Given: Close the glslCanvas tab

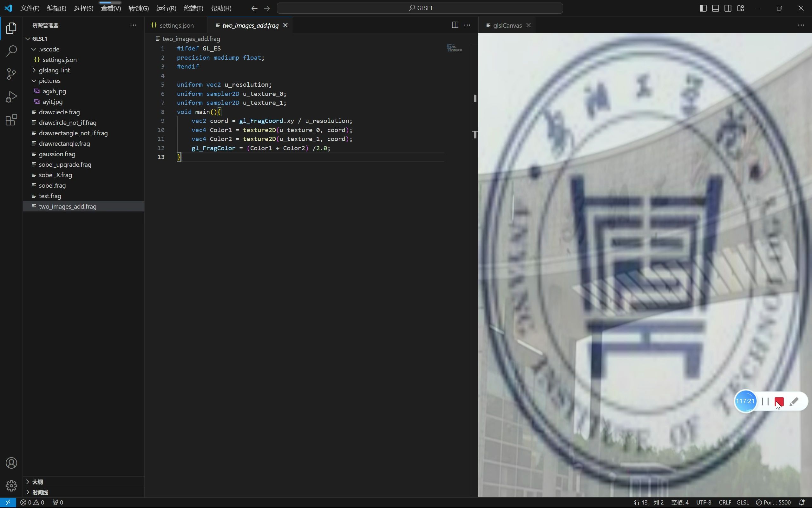Looking at the screenshot, I should click(x=528, y=25).
